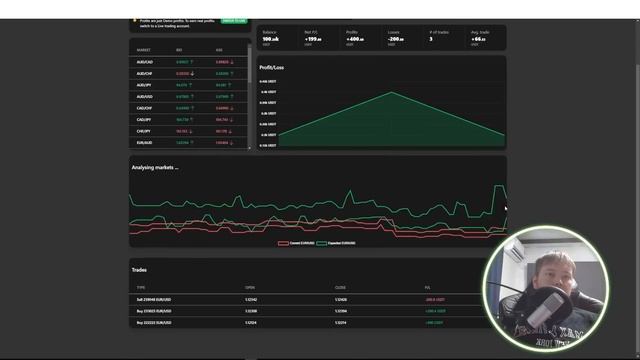Click the ASK column header in the market list
Viewport: 640px width, 360px height.
click(x=219, y=50)
